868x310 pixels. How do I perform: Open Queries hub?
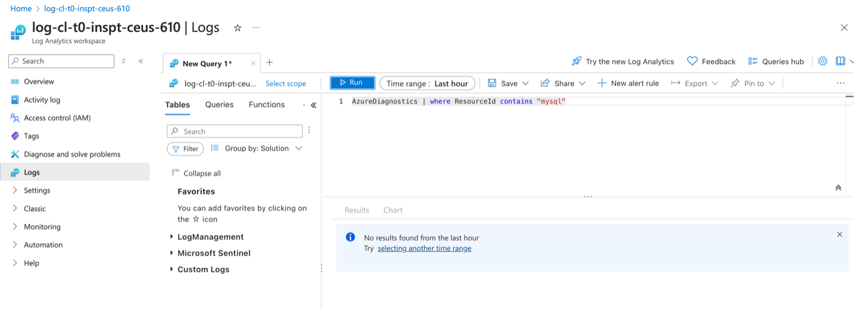tap(776, 61)
